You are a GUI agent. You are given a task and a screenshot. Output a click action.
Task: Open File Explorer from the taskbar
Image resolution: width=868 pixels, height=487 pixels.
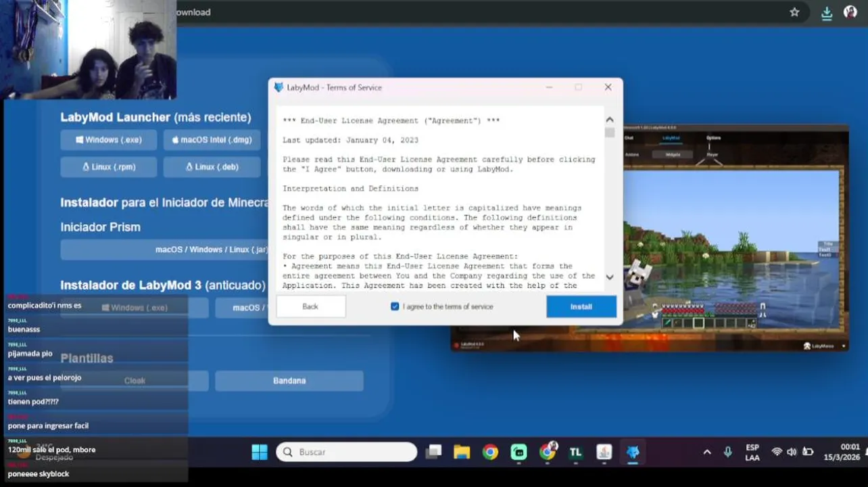462,452
